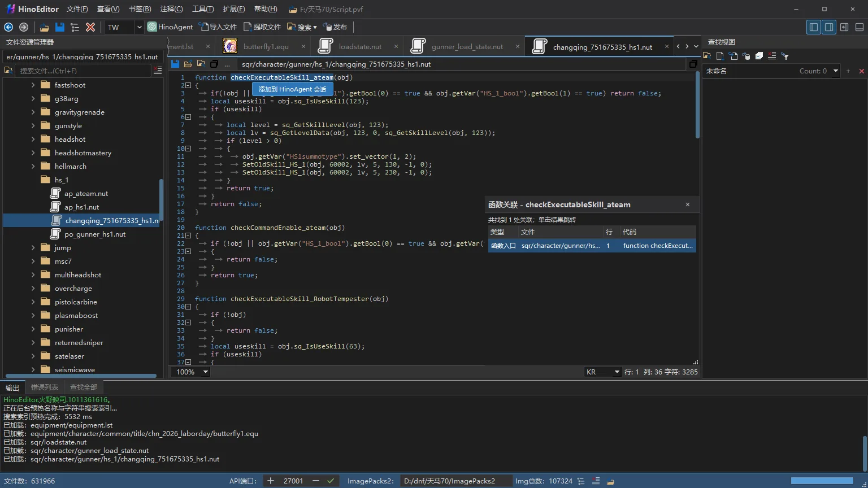Click the API port confirm checkmark
868x488 pixels.
[331, 481]
